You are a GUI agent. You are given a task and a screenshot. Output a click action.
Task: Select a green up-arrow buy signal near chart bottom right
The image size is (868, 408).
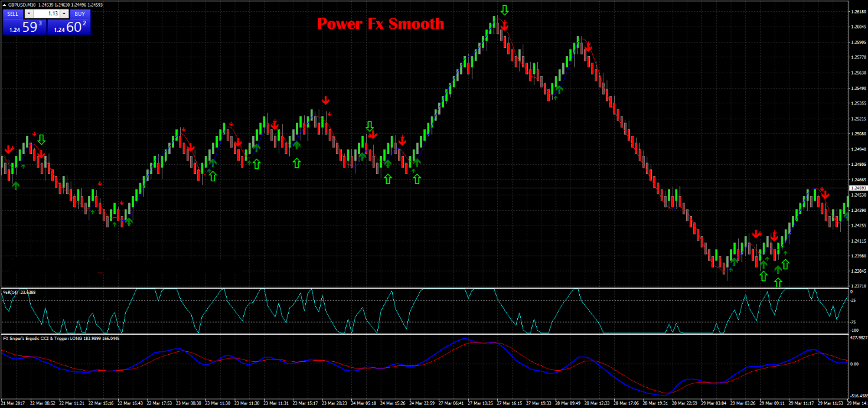pos(763,276)
